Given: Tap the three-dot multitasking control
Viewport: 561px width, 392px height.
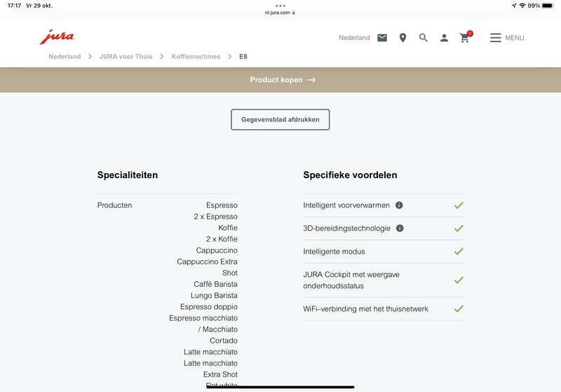Looking at the screenshot, I should (280, 5).
